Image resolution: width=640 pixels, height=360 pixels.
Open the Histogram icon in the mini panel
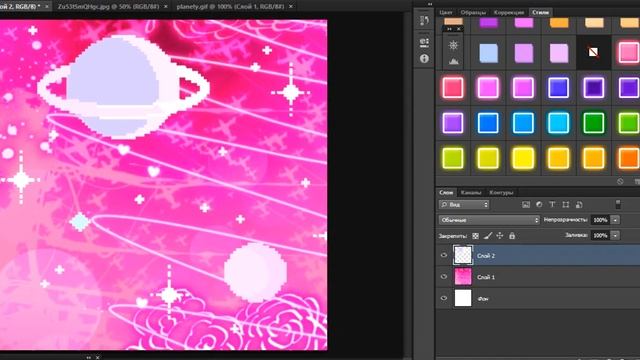pos(453,62)
